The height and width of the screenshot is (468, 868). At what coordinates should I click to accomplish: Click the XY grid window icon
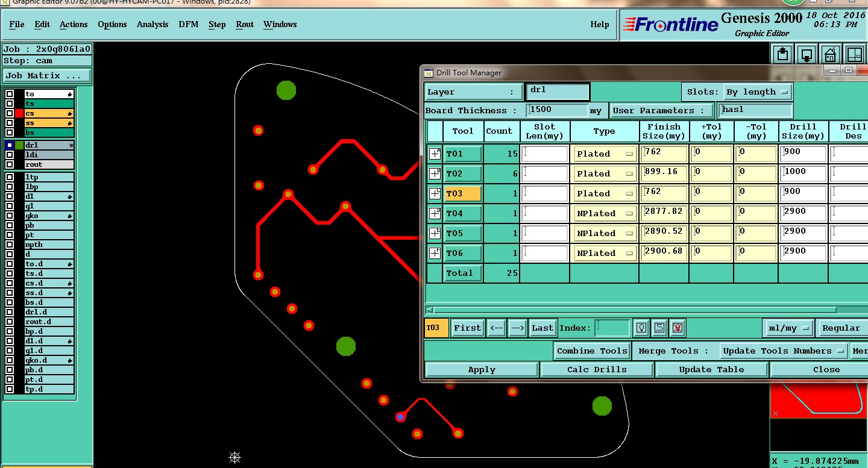pos(855,54)
